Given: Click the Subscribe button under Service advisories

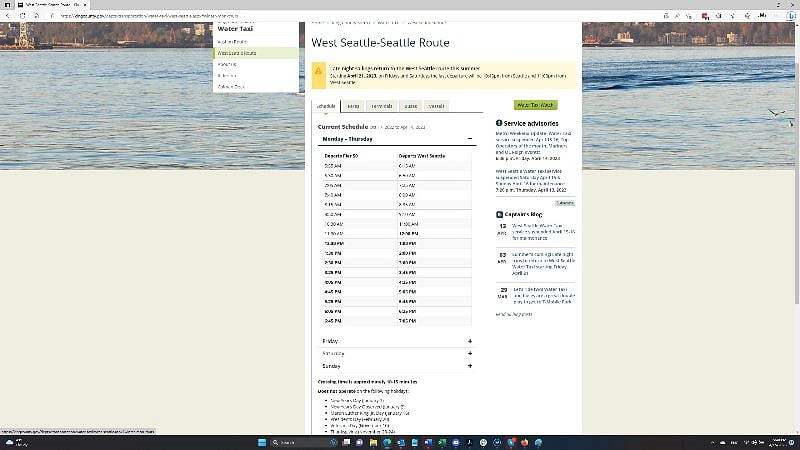Looking at the screenshot, I should pos(564,203).
